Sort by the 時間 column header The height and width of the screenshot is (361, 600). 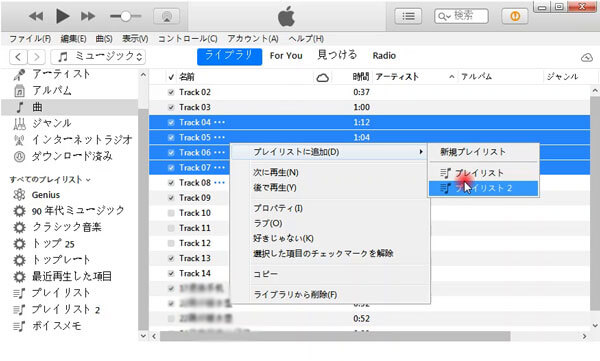coord(360,77)
